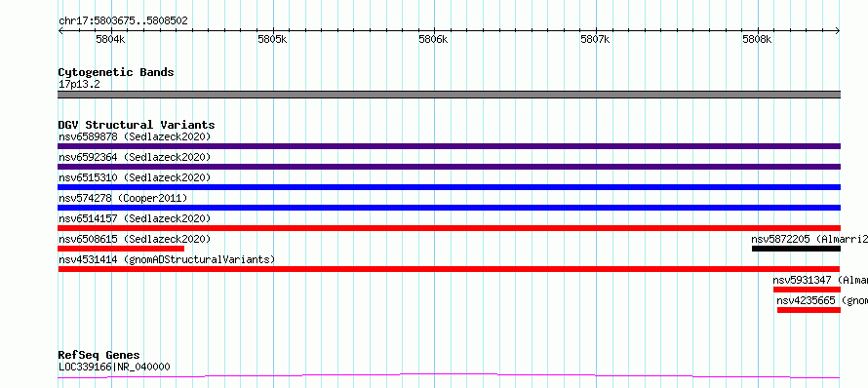Open the nsv4235665 variant label
The height and width of the screenshot is (388, 868).
(822, 300)
